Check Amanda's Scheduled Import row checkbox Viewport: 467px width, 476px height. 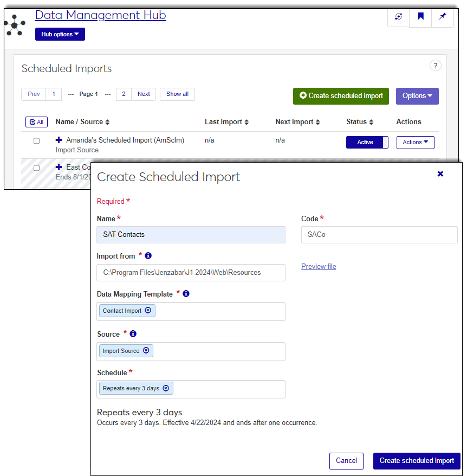point(36,141)
